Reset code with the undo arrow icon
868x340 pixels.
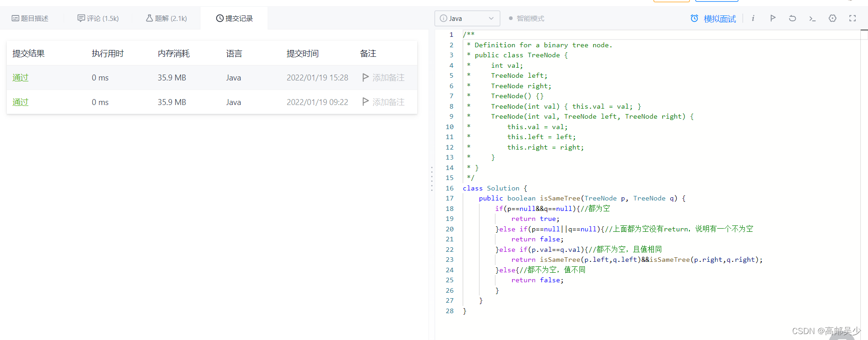coord(793,18)
